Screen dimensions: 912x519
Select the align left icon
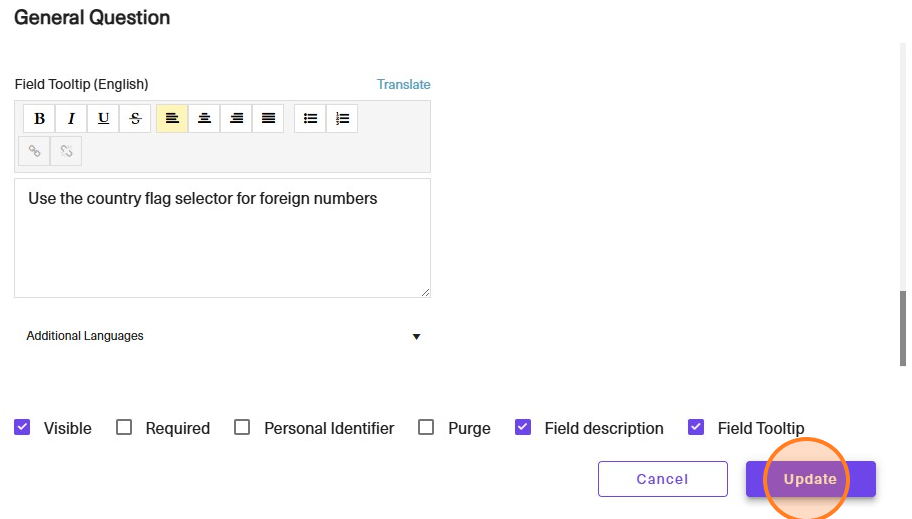click(172, 119)
